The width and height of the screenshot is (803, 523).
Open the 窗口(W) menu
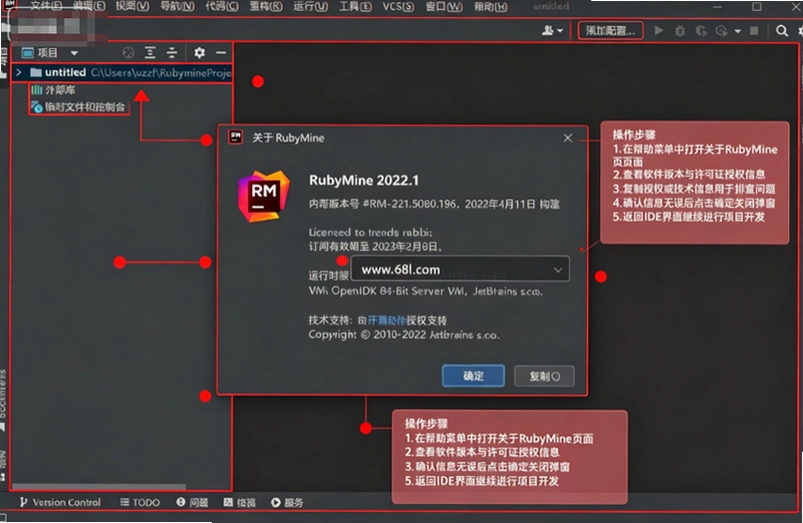click(444, 6)
